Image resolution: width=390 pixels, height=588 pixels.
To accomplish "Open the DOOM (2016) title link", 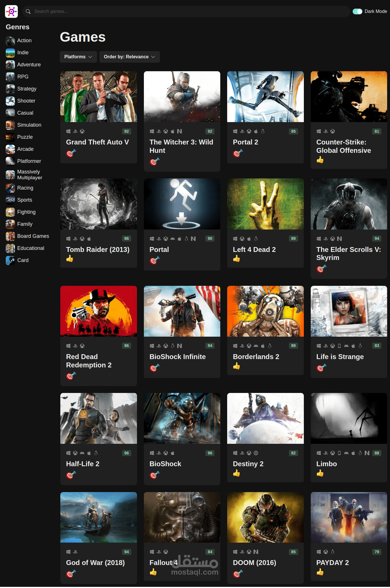I will (x=254, y=563).
